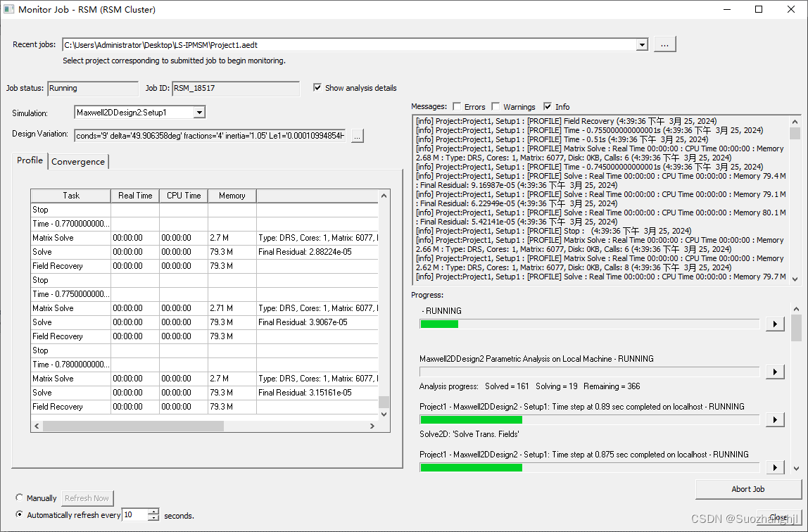Viewport: 808px width, 532px height.
Task: Collapse the Recent jobs combo after opening it
Action: coord(641,44)
